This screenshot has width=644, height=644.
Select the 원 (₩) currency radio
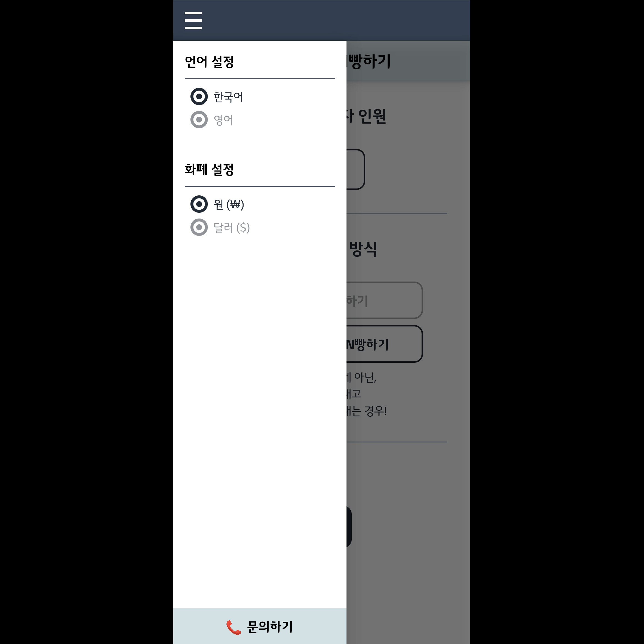[199, 204]
